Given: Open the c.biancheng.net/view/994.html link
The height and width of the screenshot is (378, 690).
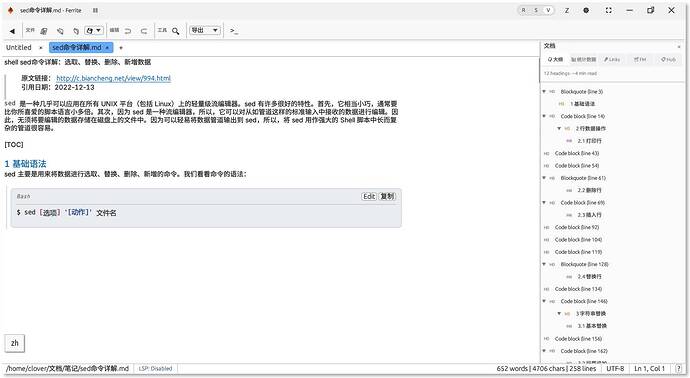Looking at the screenshot, I should tap(114, 78).
